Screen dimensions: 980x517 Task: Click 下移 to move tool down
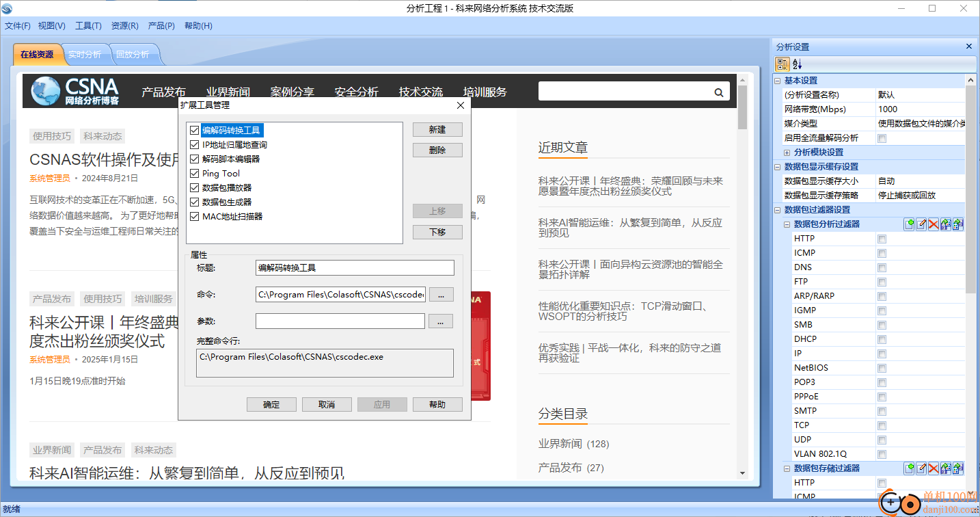(437, 233)
